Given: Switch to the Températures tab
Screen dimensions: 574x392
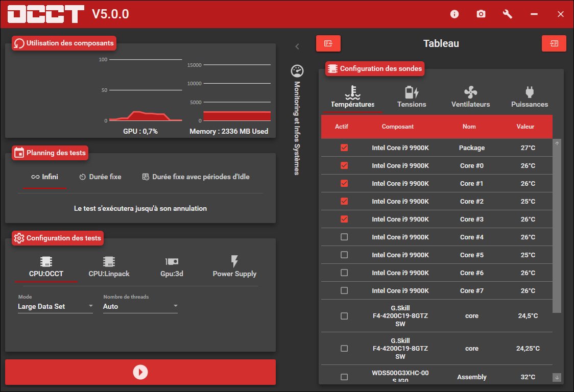Looking at the screenshot, I should click(352, 97).
